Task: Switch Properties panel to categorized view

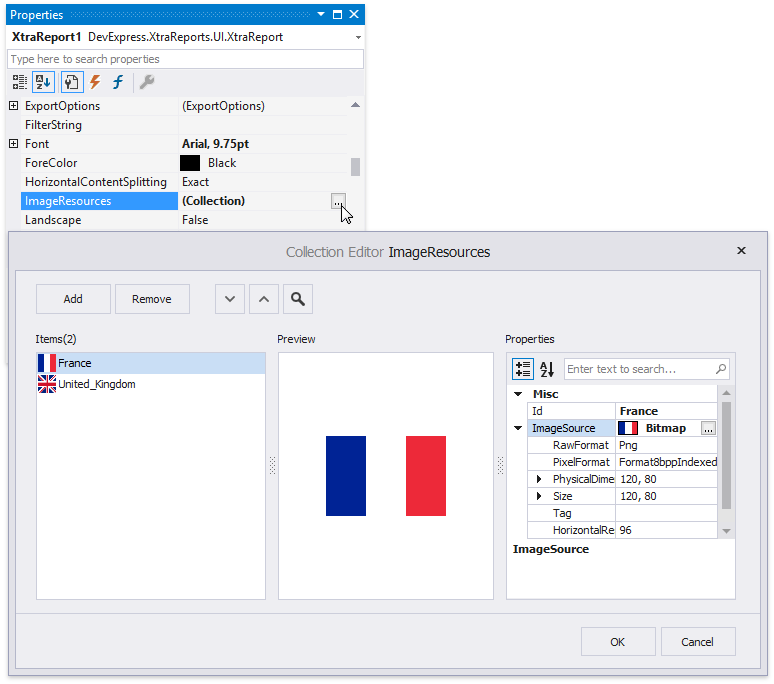Action: (x=20, y=82)
